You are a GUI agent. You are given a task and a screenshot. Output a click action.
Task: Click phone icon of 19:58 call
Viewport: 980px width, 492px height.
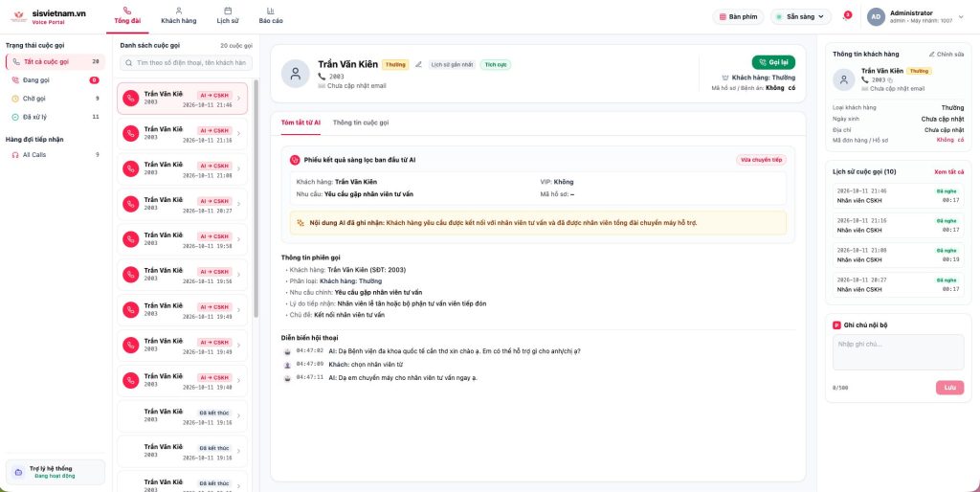coord(130,239)
